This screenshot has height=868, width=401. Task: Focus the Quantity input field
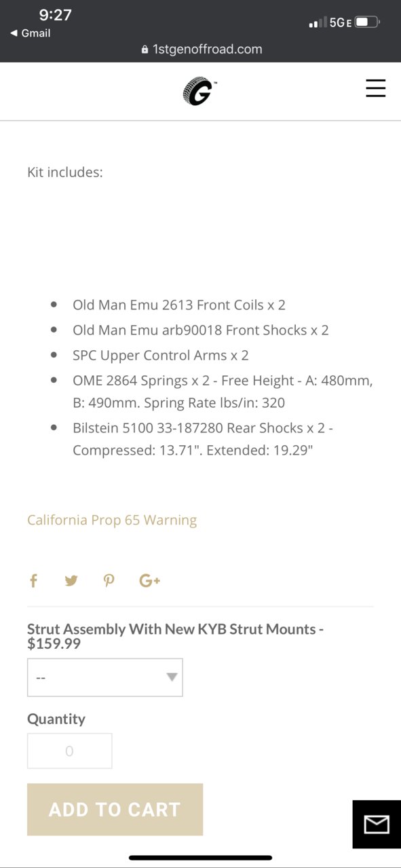click(70, 751)
